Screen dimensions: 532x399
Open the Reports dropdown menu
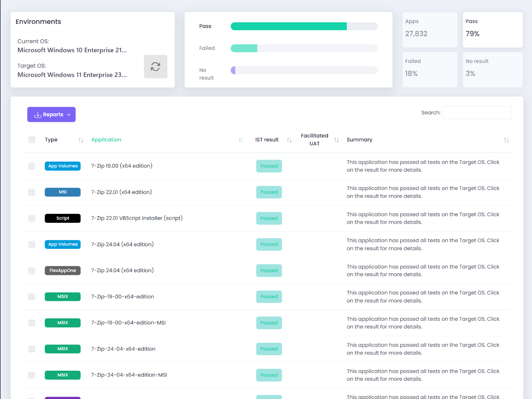[x=51, y=114]
